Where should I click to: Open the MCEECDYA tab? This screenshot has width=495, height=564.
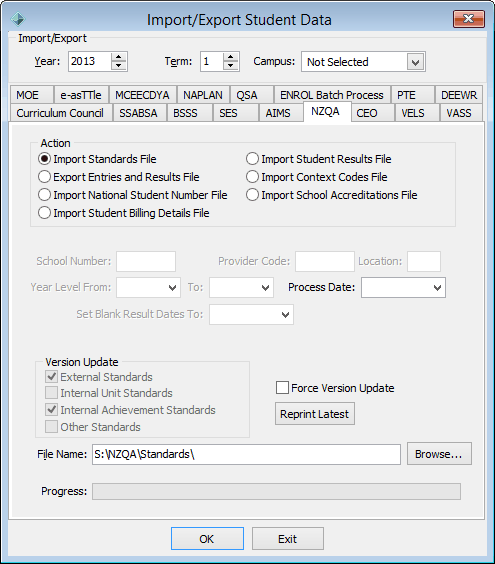pyautogui.click(x=142, y=95)
